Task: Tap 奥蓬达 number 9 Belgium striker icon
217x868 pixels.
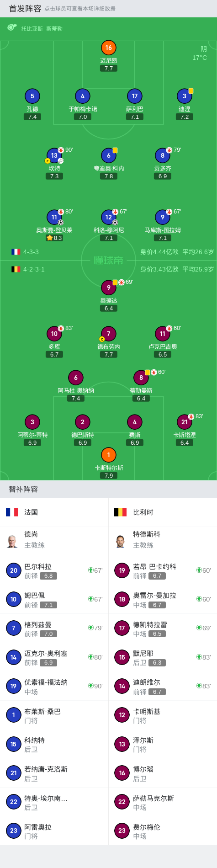Action: click(109, 288)
